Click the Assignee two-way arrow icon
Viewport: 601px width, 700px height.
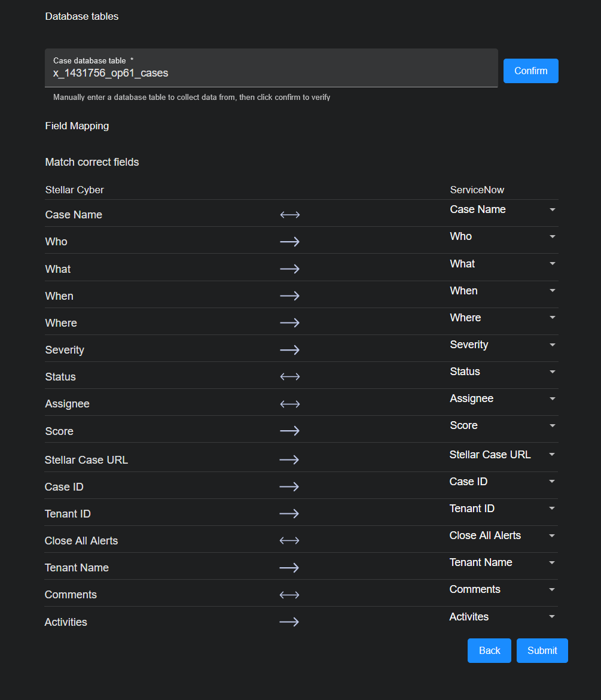pos(289,404)
